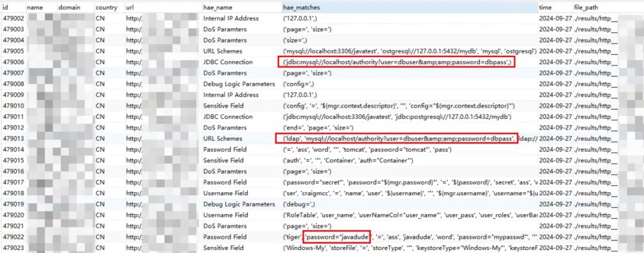
Task: Select the domain column header
Action: tap(75, 7)
